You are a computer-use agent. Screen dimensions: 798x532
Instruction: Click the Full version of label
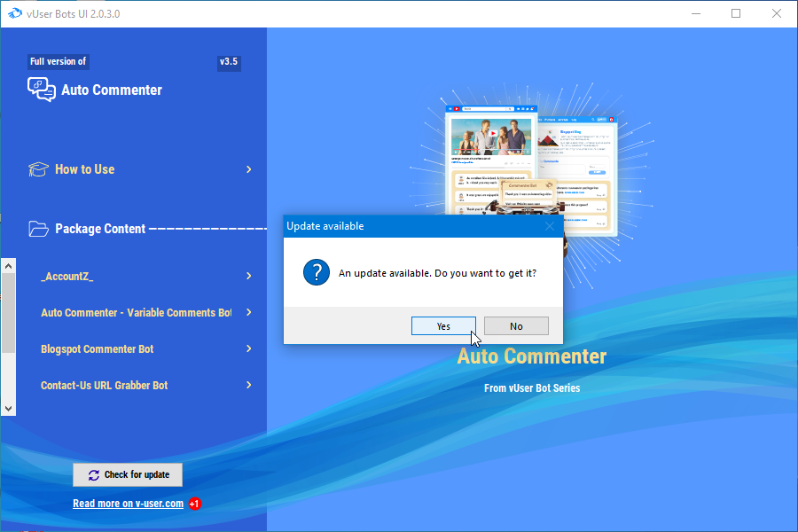point(58,61)
